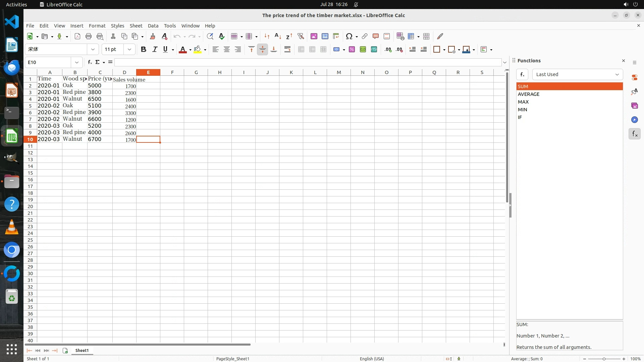Click Sort Ascending icon

tap(278, 36)
